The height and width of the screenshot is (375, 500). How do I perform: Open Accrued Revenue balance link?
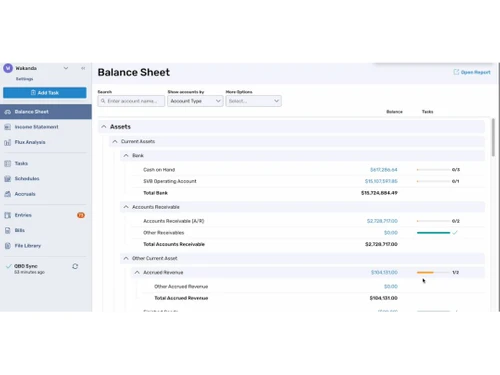384,272
